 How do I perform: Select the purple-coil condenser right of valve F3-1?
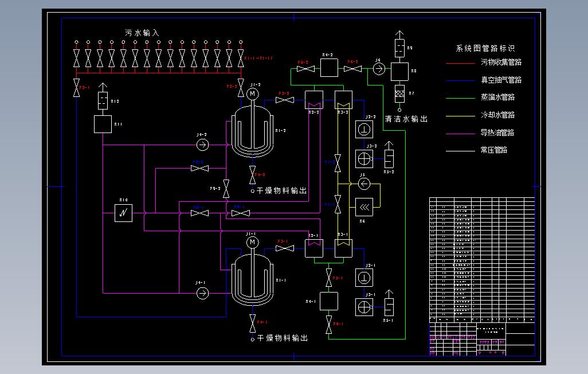tap(314, 248)
